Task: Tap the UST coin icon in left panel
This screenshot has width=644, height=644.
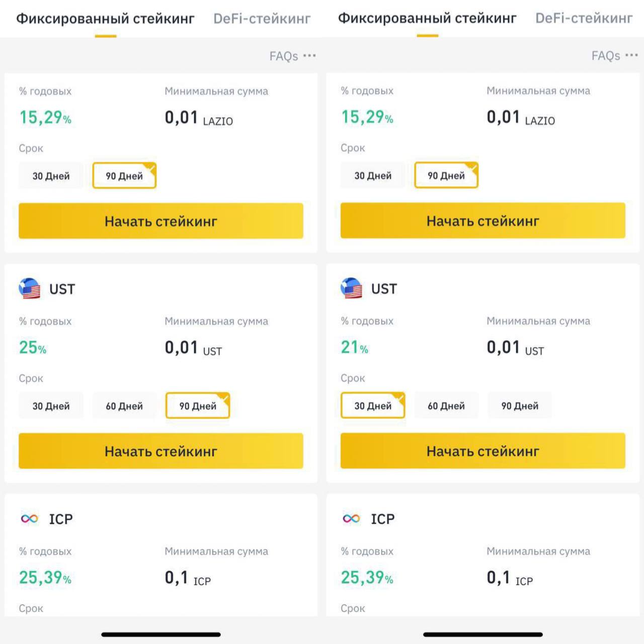Action: (x=30, y=289)
